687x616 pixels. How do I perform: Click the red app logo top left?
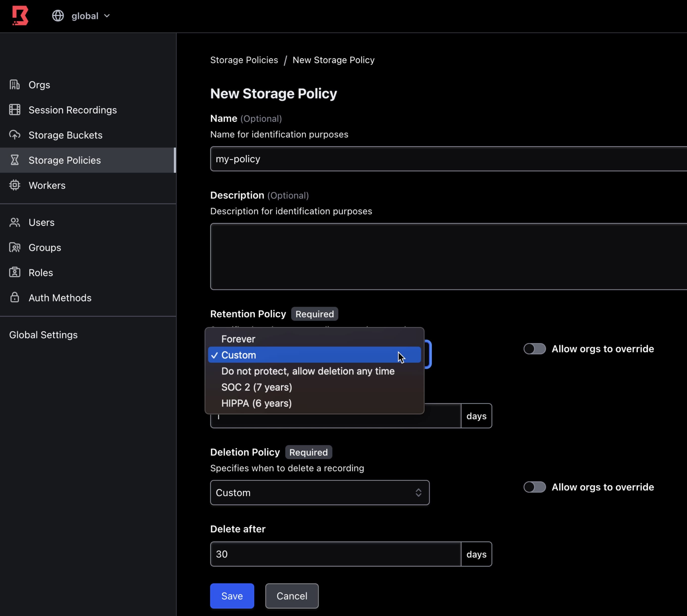click(20, 15)
